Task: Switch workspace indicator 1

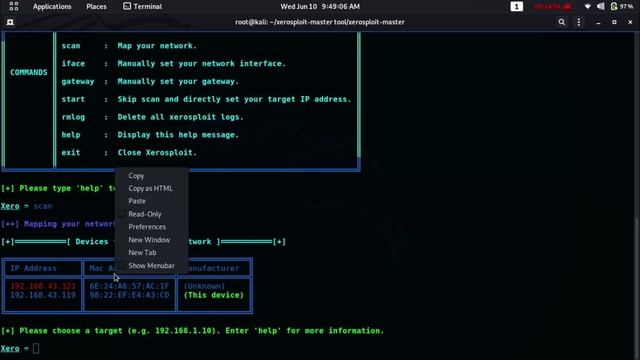Action: (x=516, y=7)
